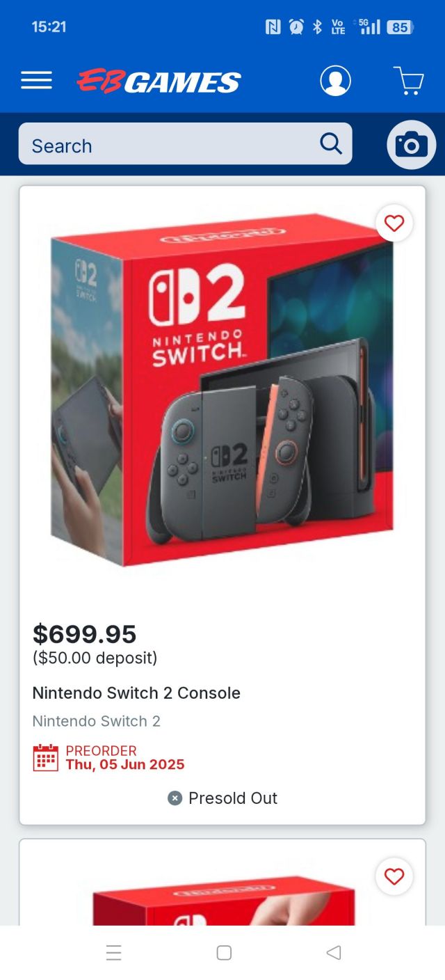Start an image search with the camera icon
The width and height of the screenshot is (445, 980).
tap(411, 144)
